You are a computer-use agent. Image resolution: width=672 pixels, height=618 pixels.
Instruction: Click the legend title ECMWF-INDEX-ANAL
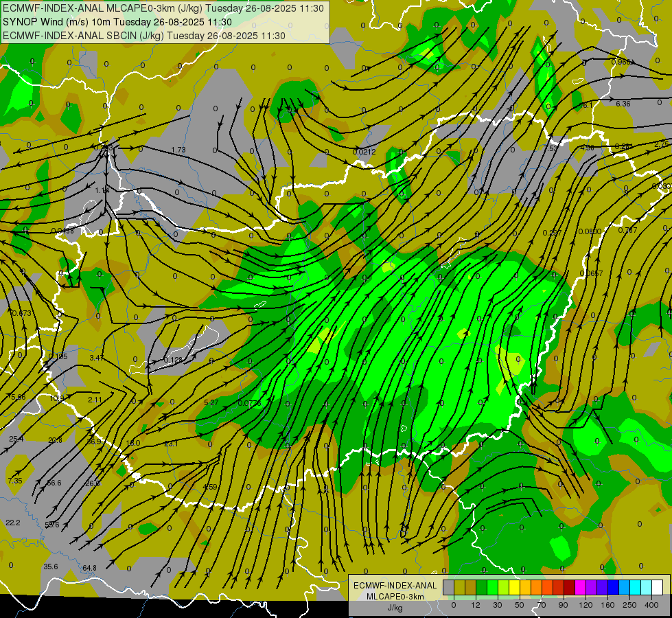pyautogui.click(x=395, y=586)
